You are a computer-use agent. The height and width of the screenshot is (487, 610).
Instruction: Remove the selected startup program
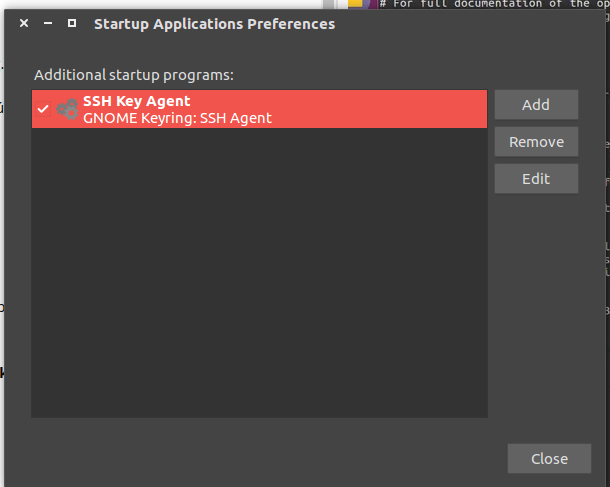[536, 142]
